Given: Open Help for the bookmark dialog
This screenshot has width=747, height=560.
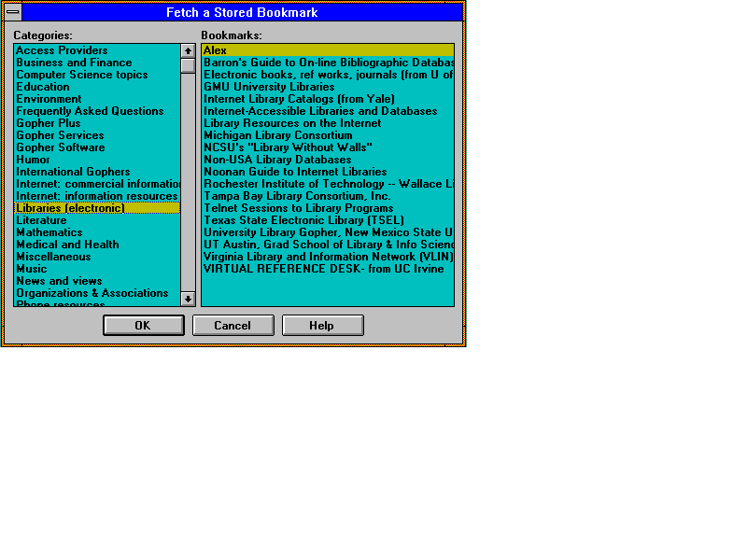Looking at the screenshot, I should pos(322,325).
